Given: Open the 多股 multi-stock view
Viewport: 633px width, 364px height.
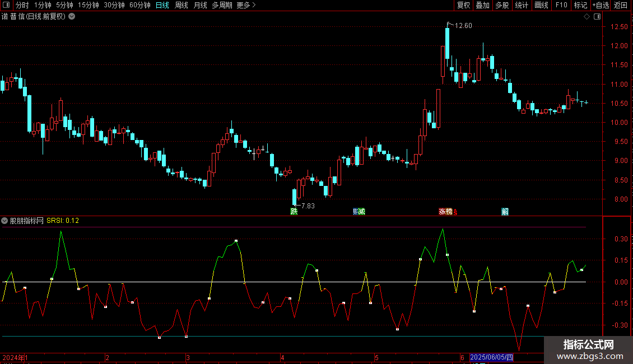Looking at the screenshot, I should [x=502, y=5].
